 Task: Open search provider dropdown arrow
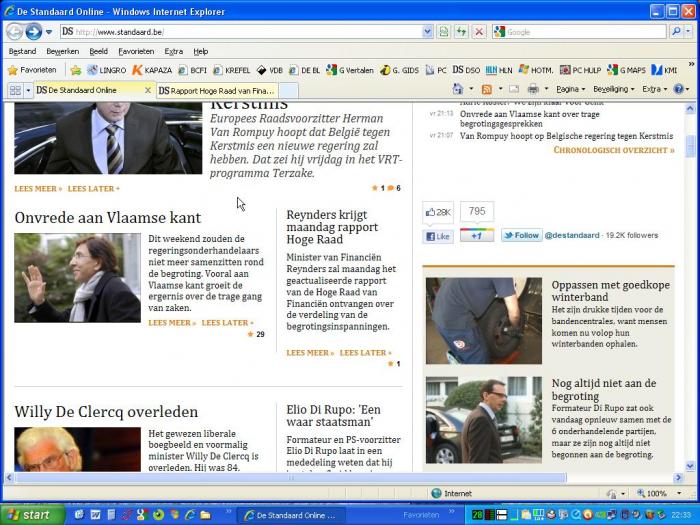(689, 32)
